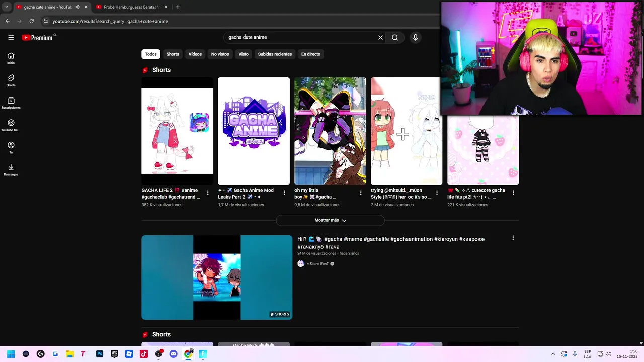The image size is (644, 362).
Task: Filter results by Vídeos chip
Action: tap(195, 54)
